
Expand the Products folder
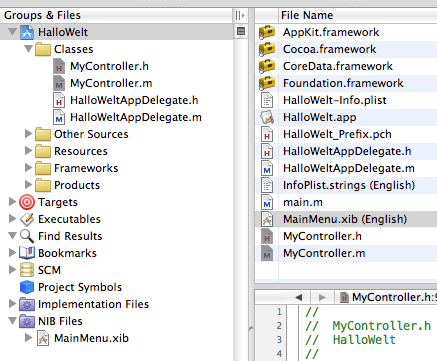(29, 185)
